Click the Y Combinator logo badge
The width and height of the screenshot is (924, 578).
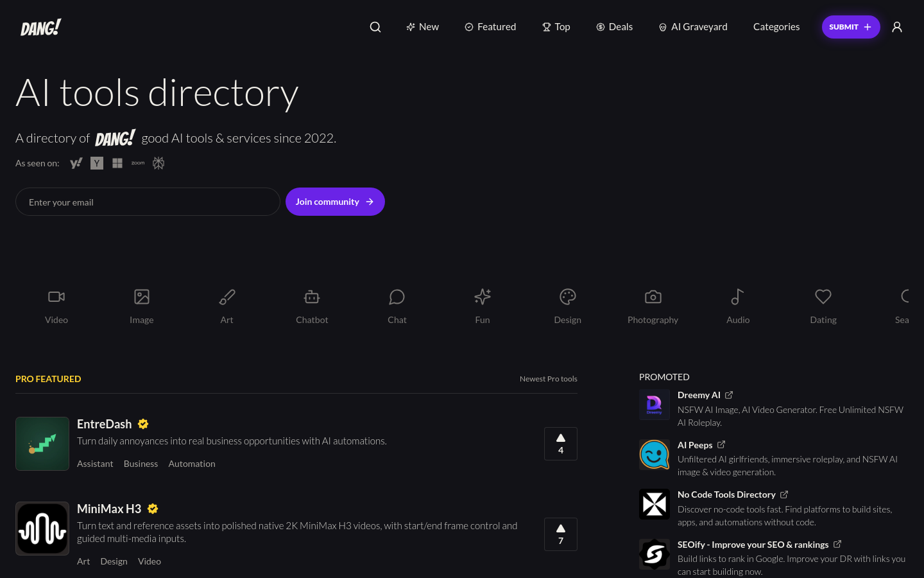[x=97, y=163]
